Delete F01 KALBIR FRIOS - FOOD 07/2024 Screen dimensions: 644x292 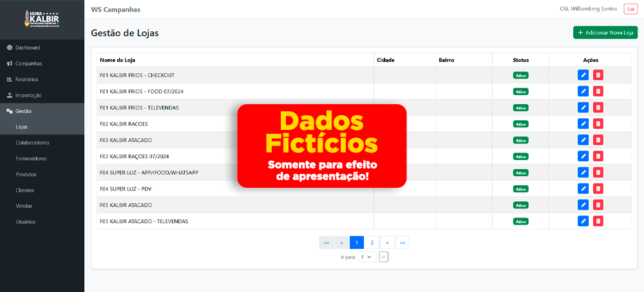pos(598,91)
